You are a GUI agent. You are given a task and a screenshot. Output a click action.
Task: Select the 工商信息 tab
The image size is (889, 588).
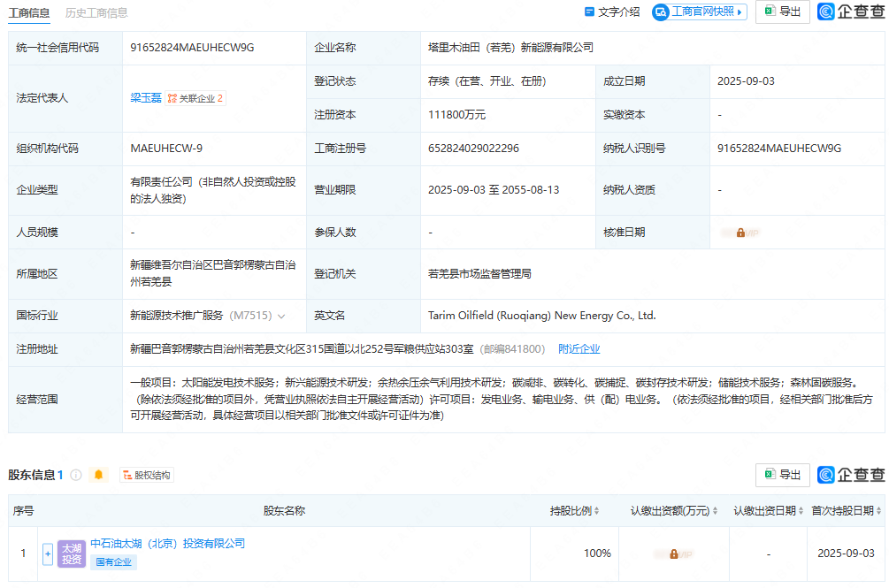29,12
